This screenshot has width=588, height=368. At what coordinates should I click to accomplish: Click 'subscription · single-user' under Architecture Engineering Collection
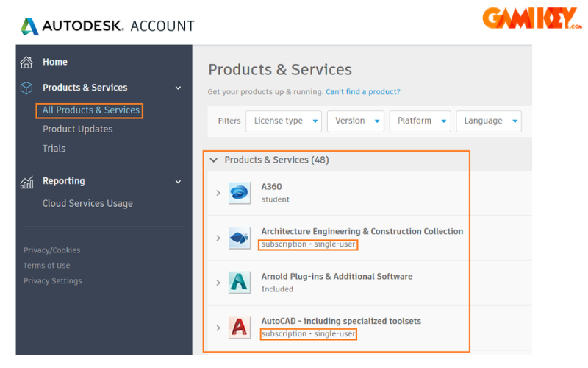coord(308,244)
